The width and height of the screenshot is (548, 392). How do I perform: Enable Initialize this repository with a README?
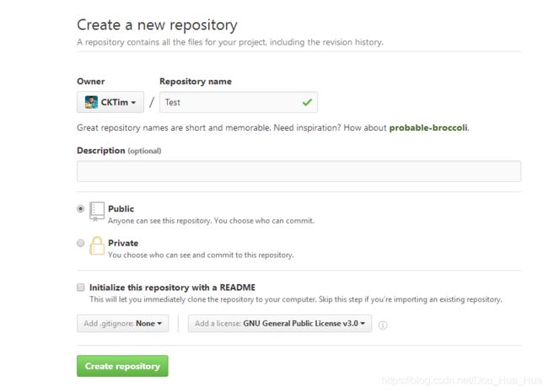click(81, 287)
